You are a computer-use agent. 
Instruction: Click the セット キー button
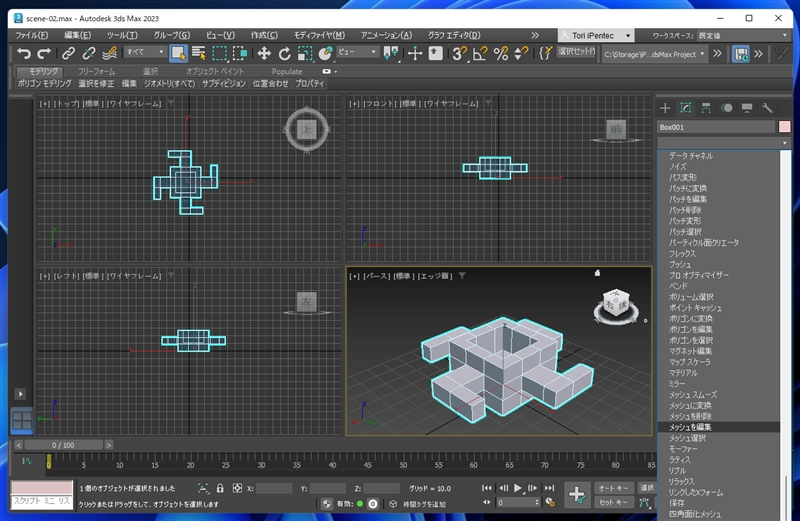pyautogui.click(x=613, y=502)
